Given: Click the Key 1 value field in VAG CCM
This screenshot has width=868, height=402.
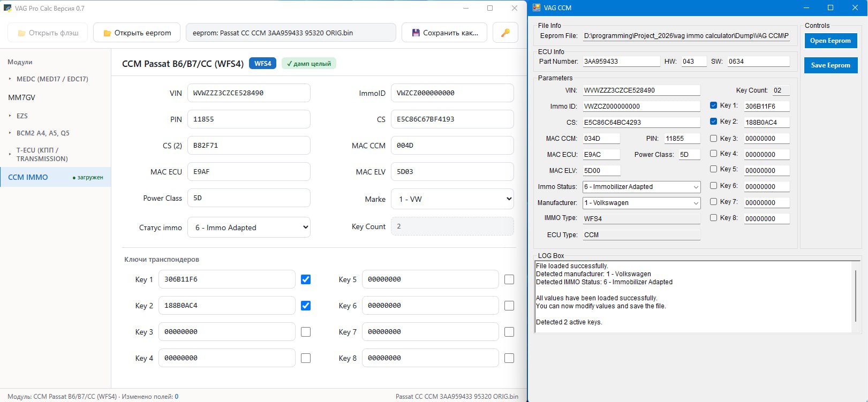Looking at the screenshot, I should click(767, 107).
